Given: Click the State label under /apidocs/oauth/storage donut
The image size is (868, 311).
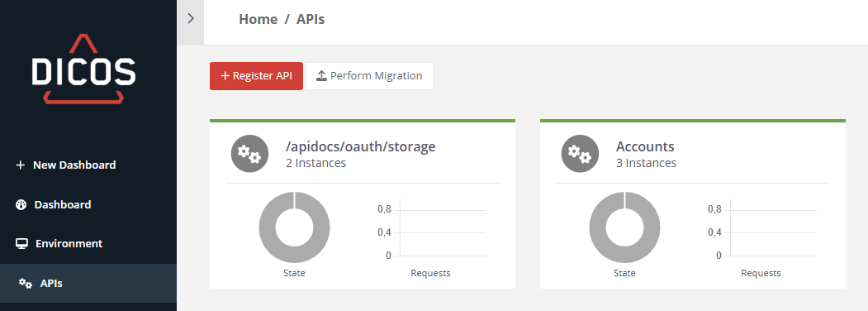Looking at the screenshot, I should coord(295,273).
